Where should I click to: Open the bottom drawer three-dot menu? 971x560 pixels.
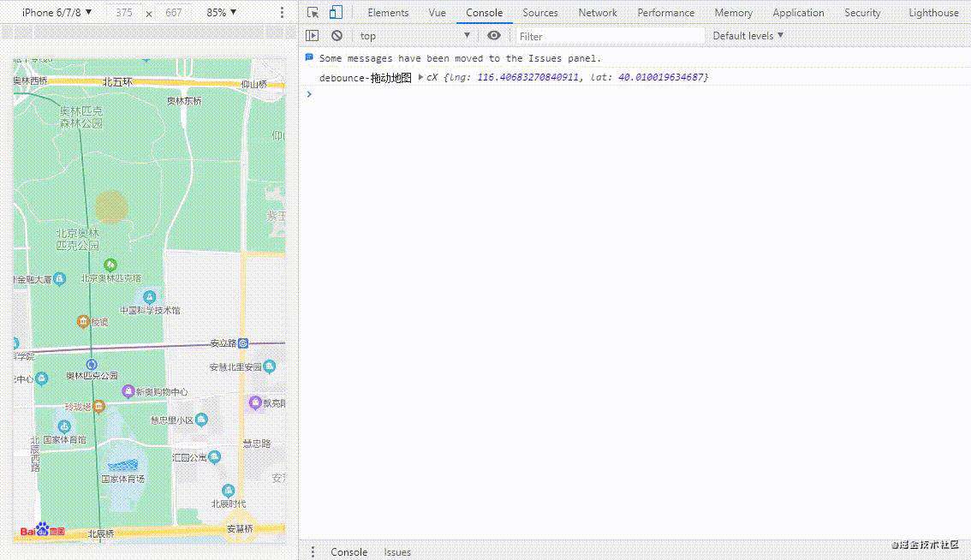coord(313,551)
